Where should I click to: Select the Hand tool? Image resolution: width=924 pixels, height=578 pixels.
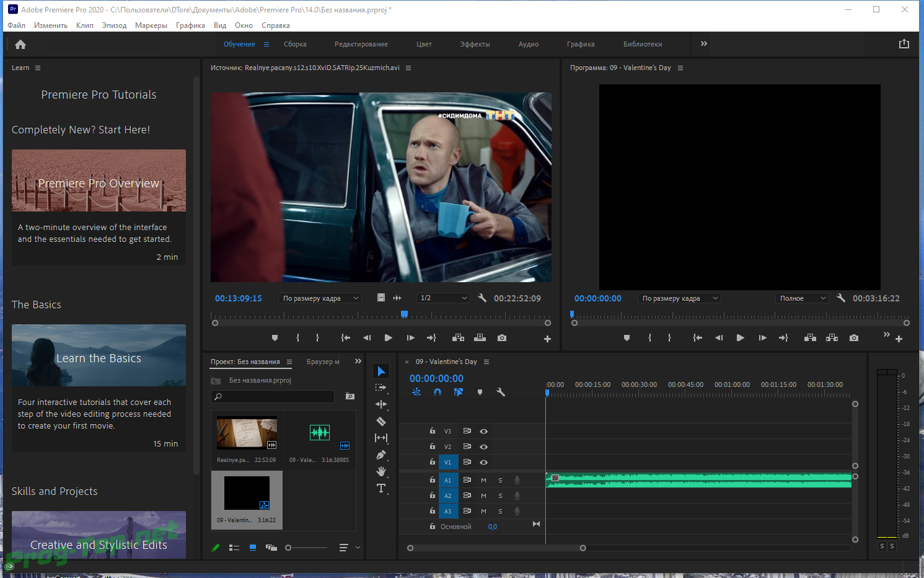(x=381, y=471)
